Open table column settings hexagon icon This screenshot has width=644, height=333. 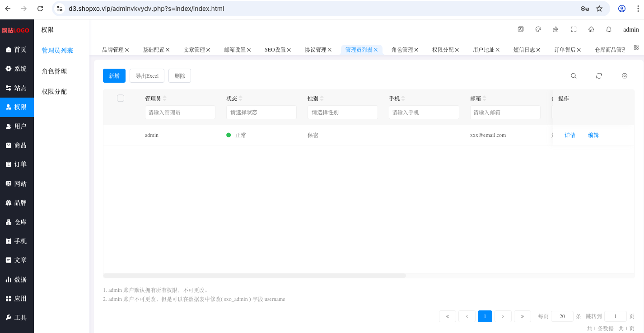tap(625, 76)
